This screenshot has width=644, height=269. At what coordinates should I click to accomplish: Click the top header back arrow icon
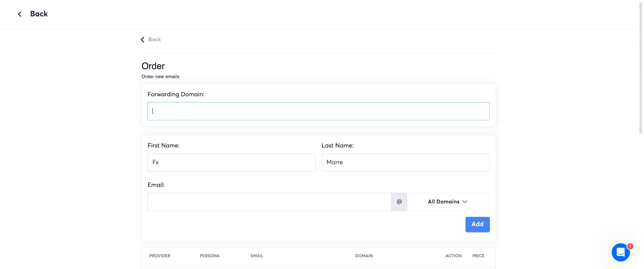pyautogui.click(x=20, y=14)
